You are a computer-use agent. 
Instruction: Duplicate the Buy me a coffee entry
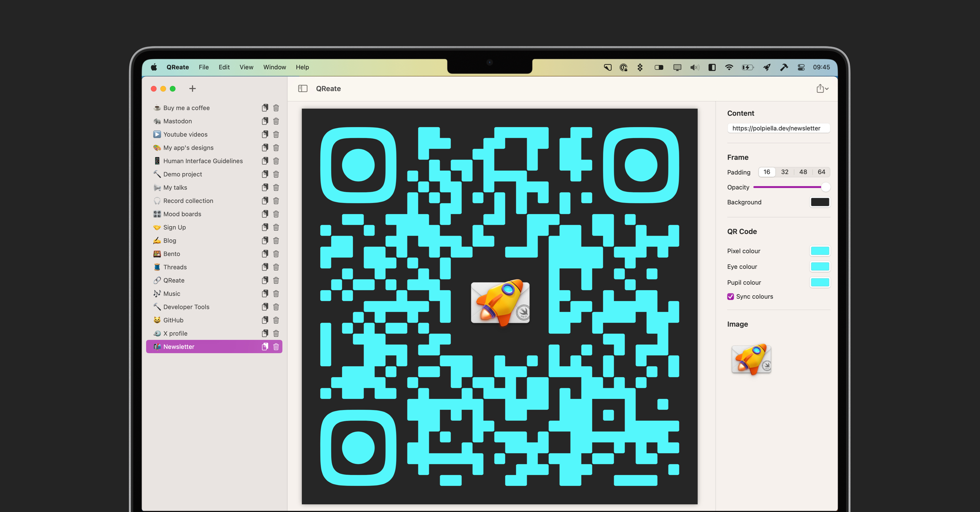coord(265,108)
